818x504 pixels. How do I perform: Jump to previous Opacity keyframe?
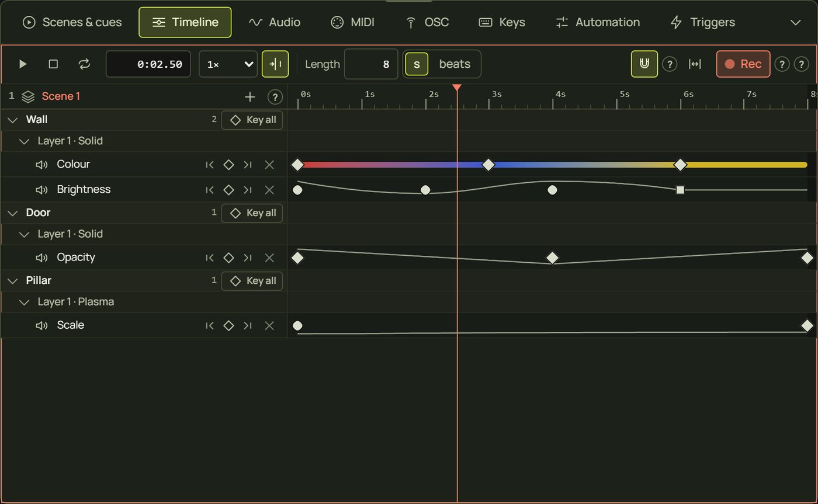click(210, 258)
